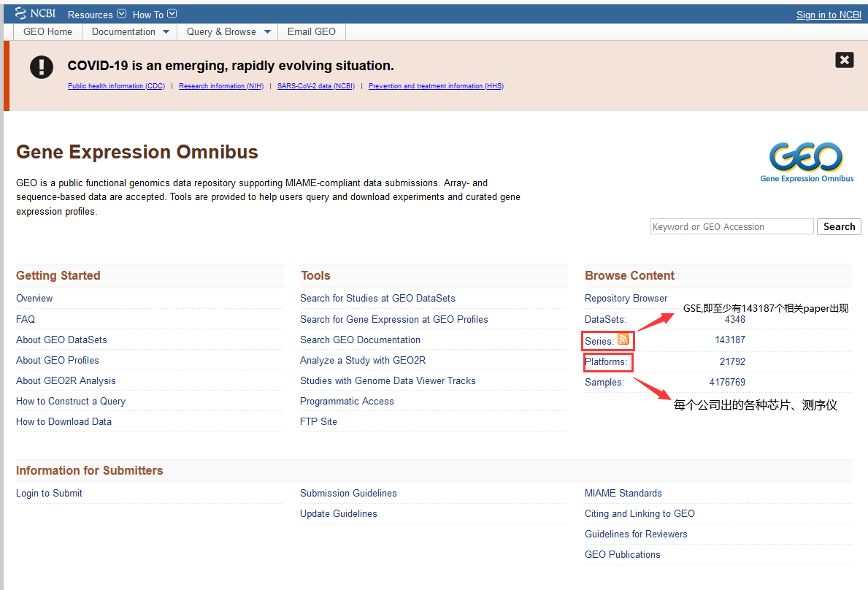Click the Series count 143187

pos(730,340)
